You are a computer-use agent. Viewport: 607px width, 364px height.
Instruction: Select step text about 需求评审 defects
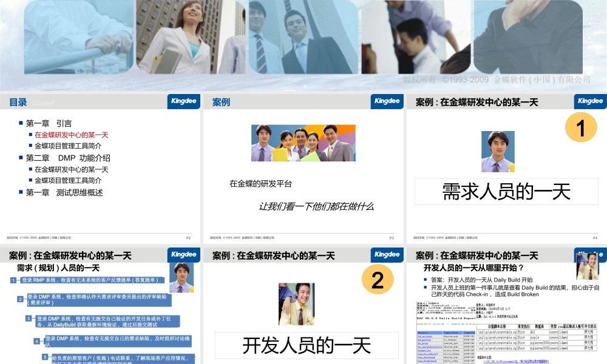coord(100,300)
